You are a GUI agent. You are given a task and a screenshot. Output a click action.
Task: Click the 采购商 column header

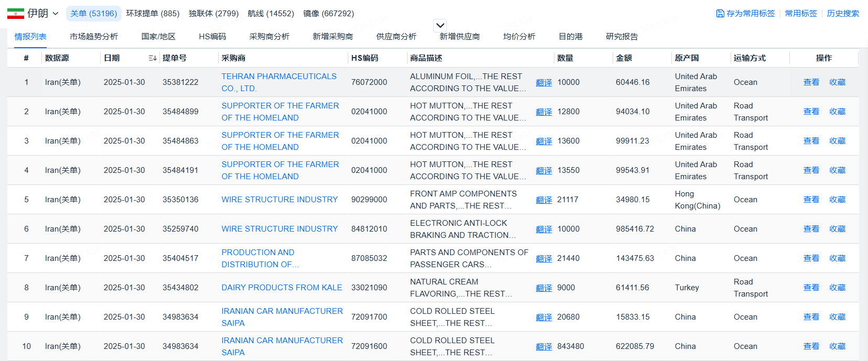(x=233, y=58)
